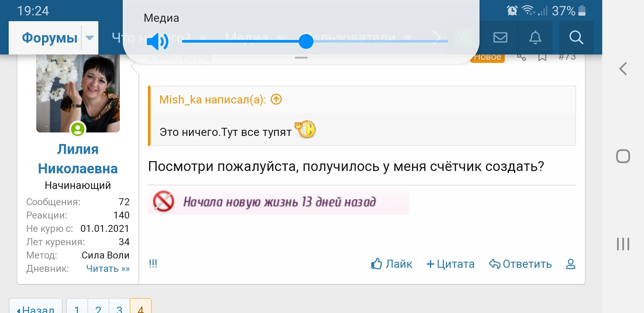644x313 pixels.
Task: Click Ответить to reply
Action: coord(520,264)
